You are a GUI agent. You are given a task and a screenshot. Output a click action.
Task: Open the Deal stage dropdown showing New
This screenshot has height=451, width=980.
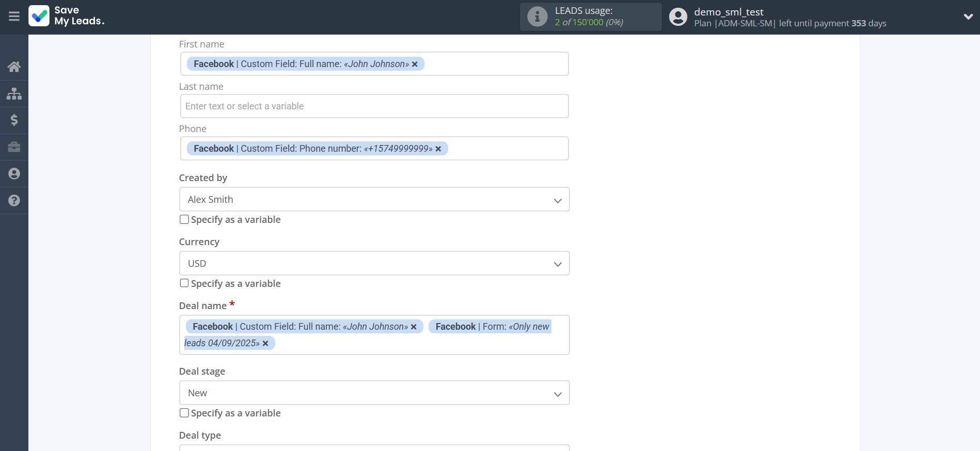pyautogui.click(x=374, y=393)
